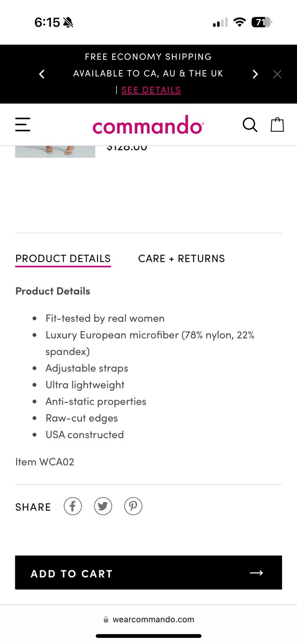Share product on Pinterest
The height and width of the screenshot is (644, 297).
[x=133, y=506]
